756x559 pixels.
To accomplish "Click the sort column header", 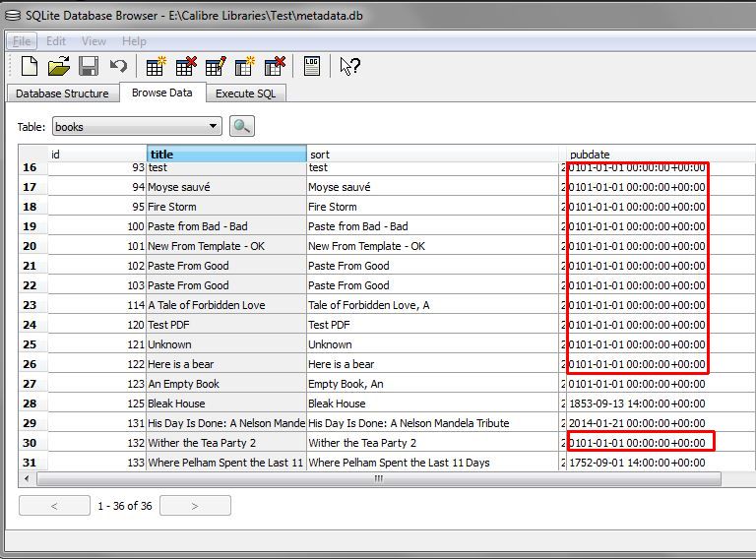I will [x=432, y=155].
